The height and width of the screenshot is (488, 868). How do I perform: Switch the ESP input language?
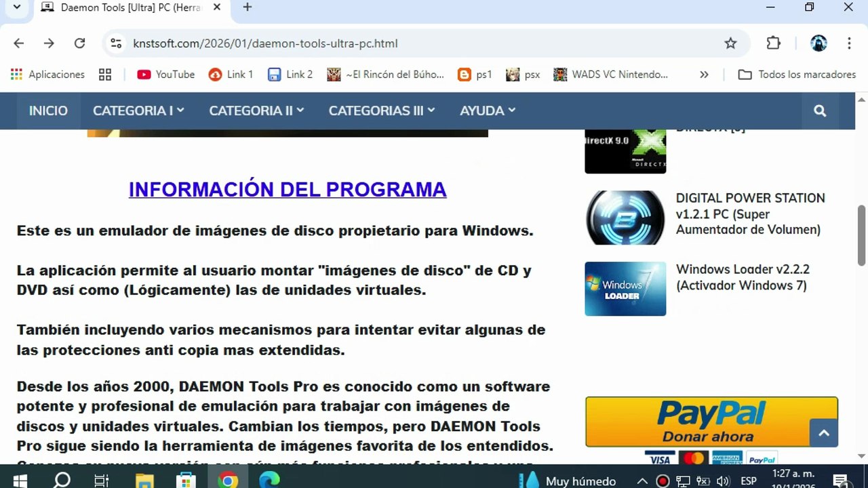pos(749,481)
